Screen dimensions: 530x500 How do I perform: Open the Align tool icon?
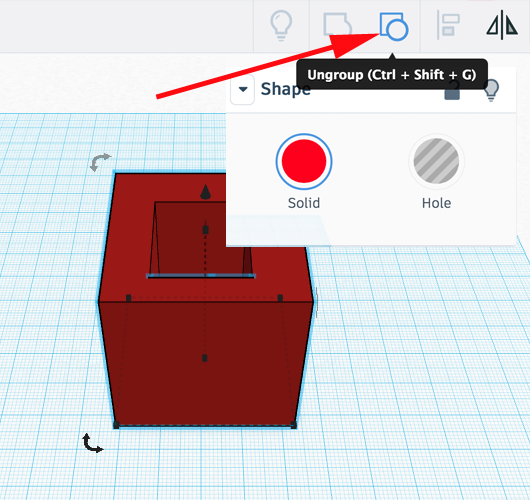[448, 25]
